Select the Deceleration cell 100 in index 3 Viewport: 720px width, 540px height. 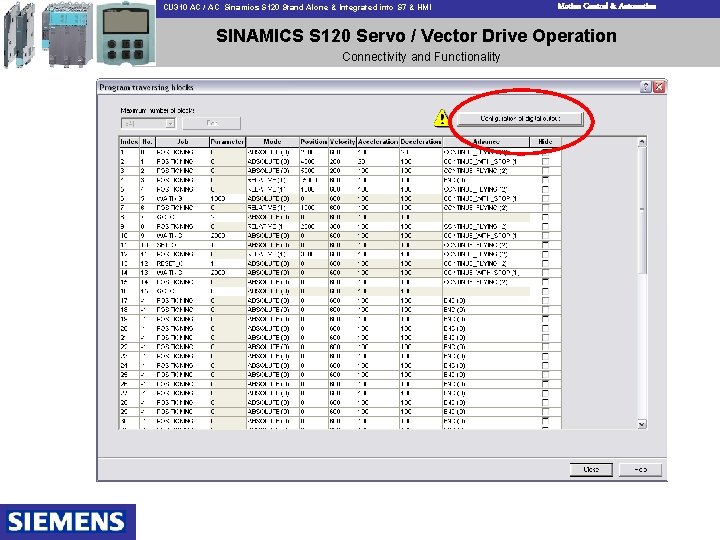pyautogui.click(x=421, y=171)
